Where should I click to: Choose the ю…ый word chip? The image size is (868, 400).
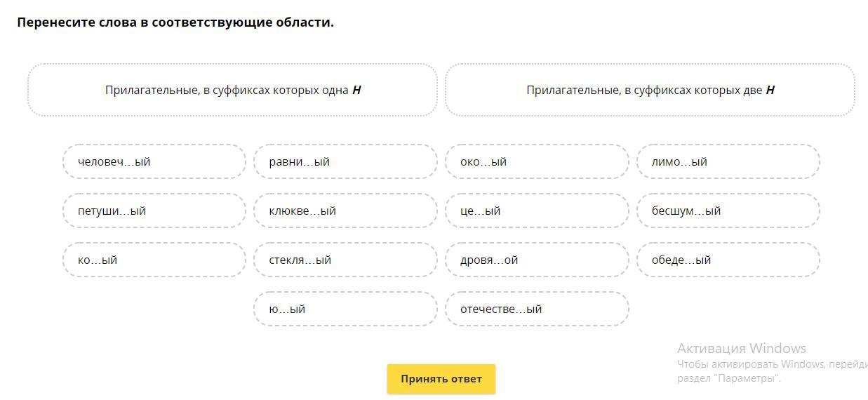(x=345, y=309)
